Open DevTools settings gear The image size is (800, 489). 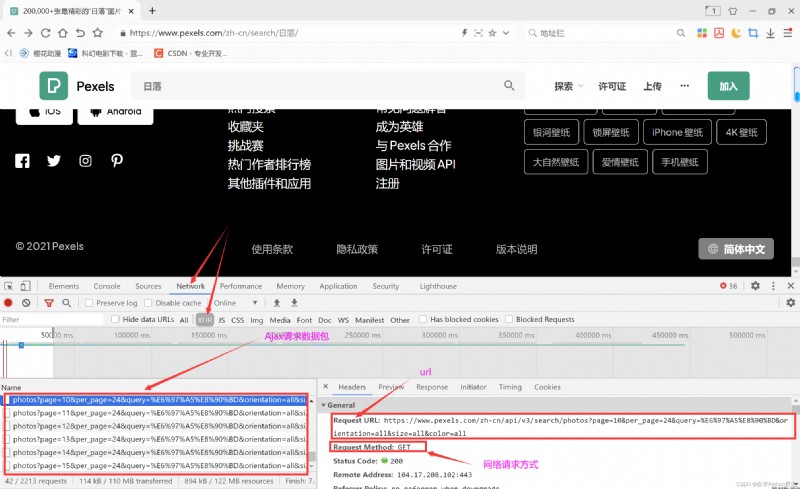[756, 286]
